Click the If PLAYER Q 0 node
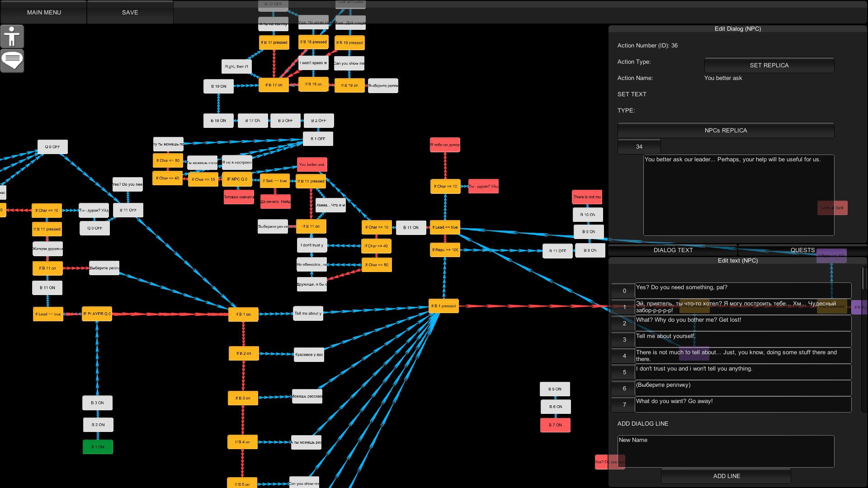868x488 pixels. point(97,314)
